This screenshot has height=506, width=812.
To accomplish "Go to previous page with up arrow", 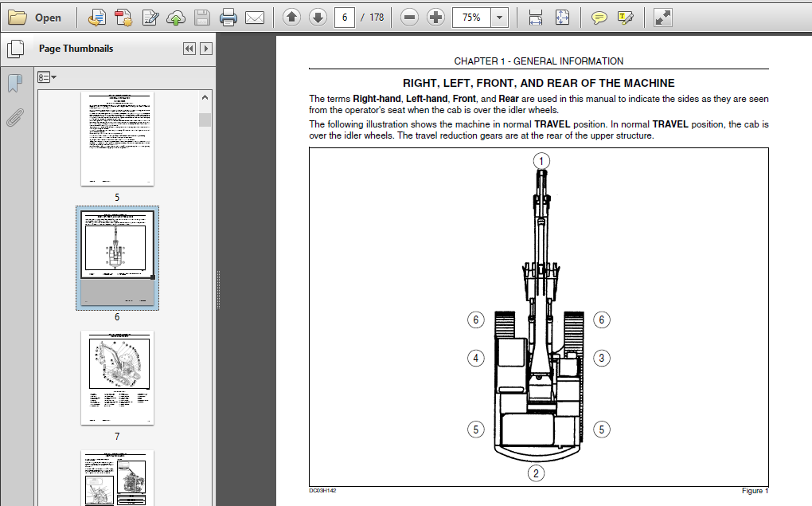I will 291,18.
